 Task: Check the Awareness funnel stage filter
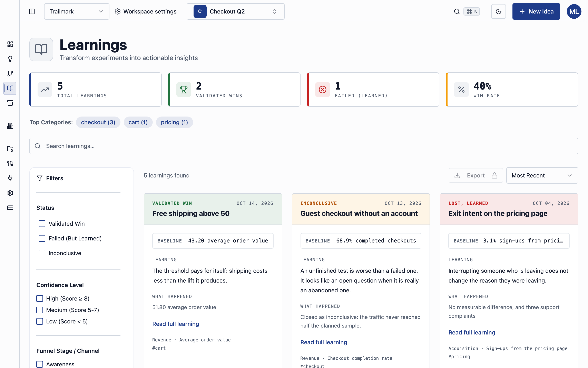point(40,364)
